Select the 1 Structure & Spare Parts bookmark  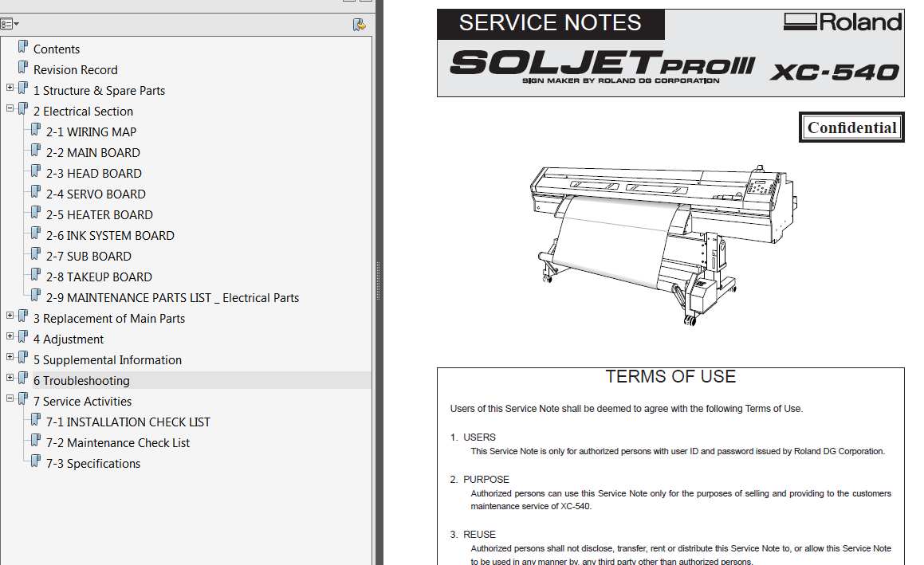pyautogui.click(x=99, y=91)
